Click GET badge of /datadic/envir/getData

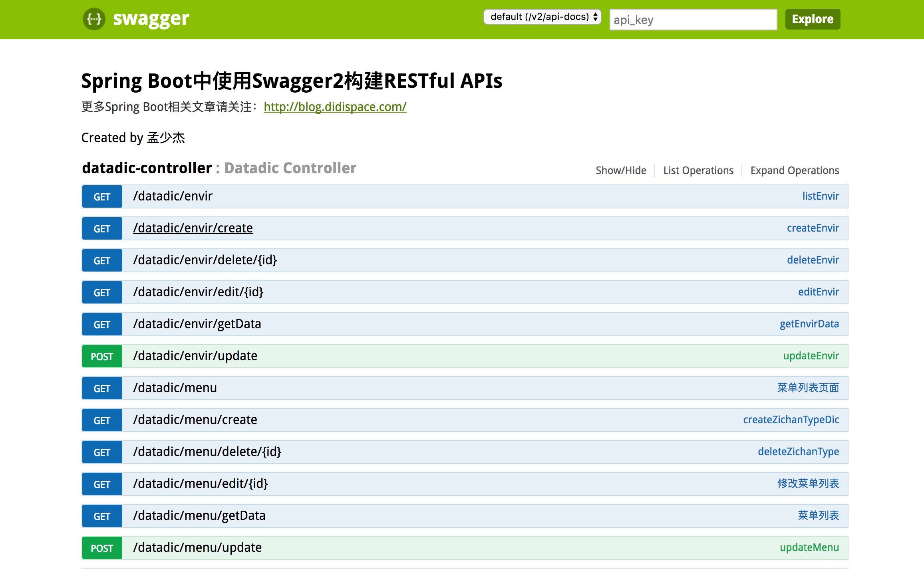102,324
